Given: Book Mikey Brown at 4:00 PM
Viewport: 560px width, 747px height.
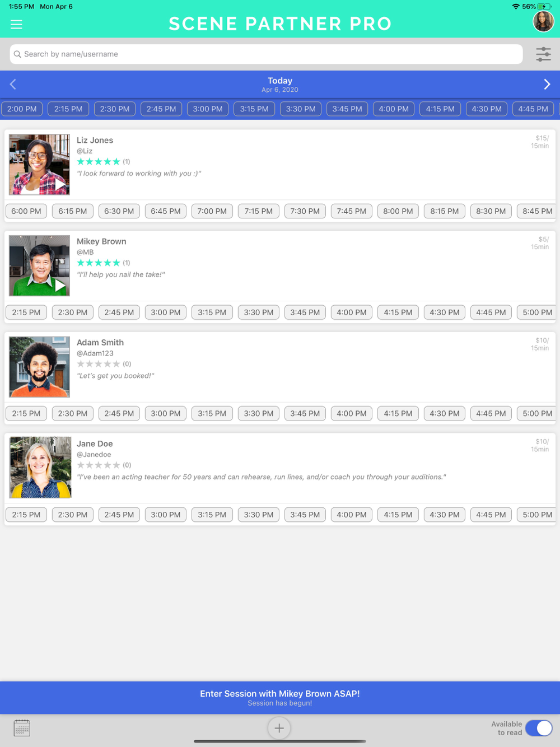Looking at the screenshot, I should 352,312.
